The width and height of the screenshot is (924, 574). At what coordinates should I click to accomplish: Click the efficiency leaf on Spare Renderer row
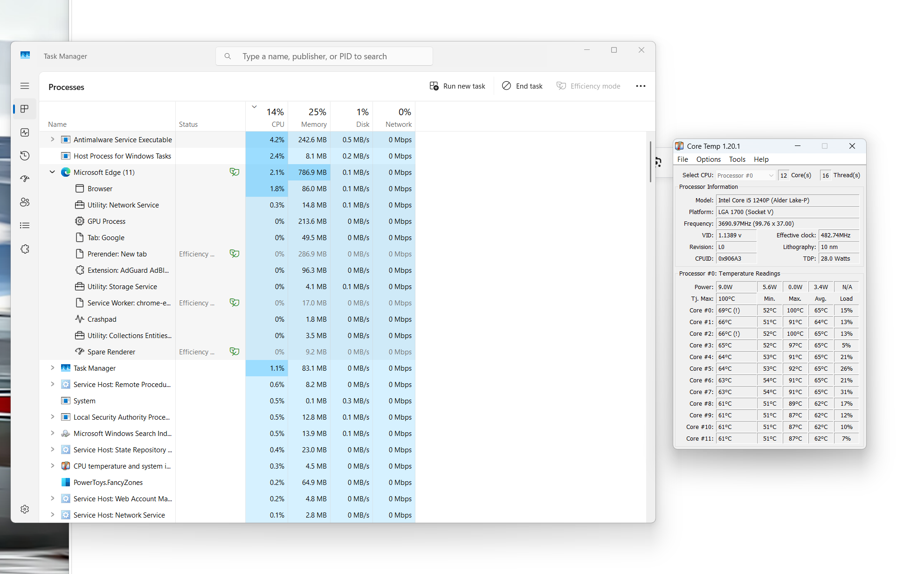pos(234,352)
